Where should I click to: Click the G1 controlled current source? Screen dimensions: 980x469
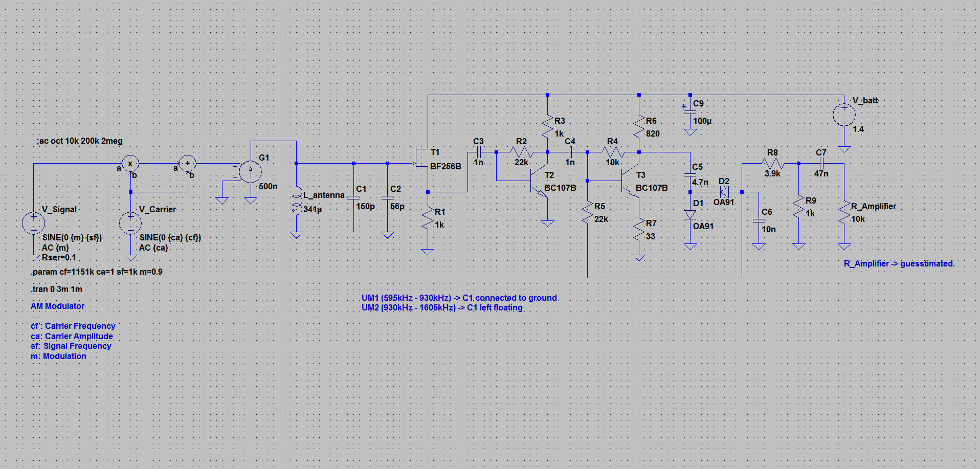click(250, 172)
